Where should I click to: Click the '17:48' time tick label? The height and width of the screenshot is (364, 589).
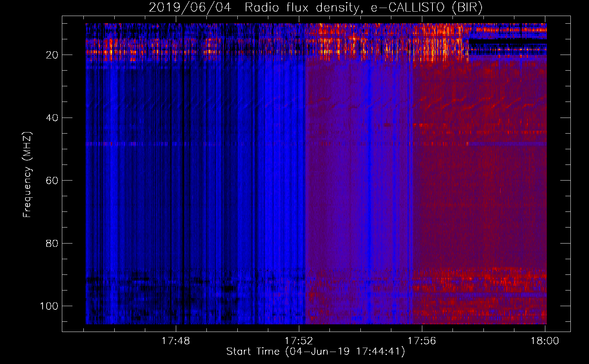pyautogui.click(x=176, y=341)
